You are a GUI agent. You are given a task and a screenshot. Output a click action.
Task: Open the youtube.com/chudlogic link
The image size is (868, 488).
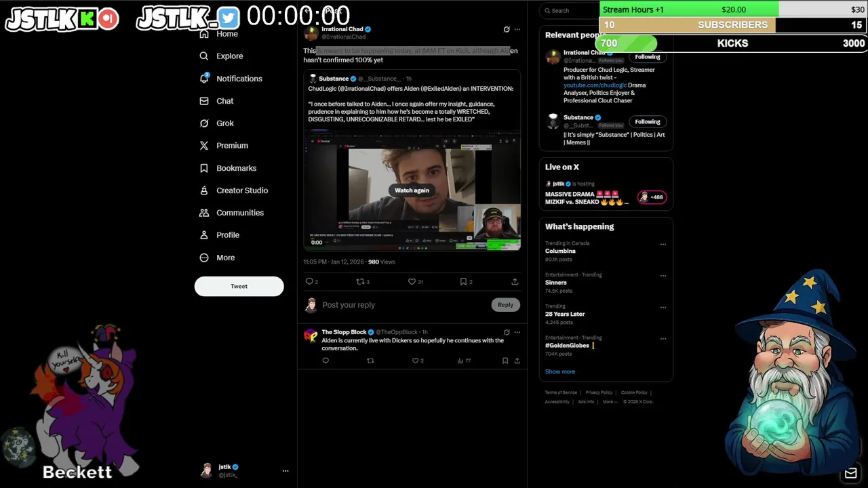pos(595,85)
